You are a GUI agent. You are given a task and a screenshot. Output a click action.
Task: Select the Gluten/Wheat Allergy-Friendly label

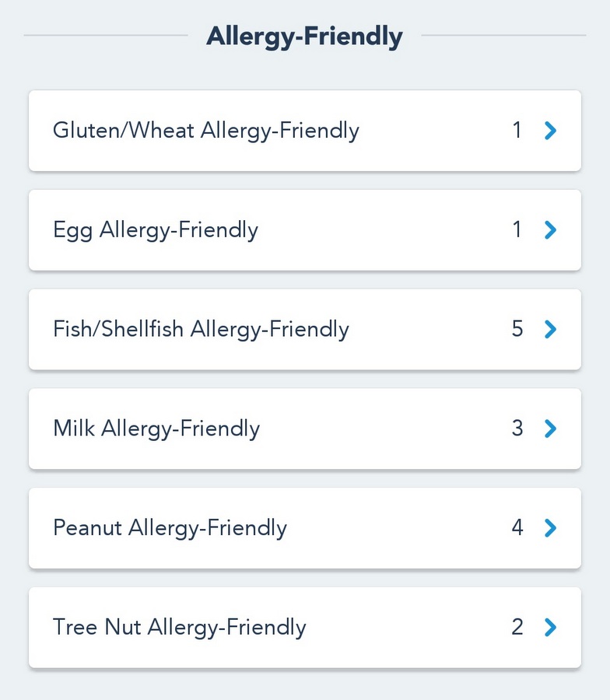click(206, 131)
